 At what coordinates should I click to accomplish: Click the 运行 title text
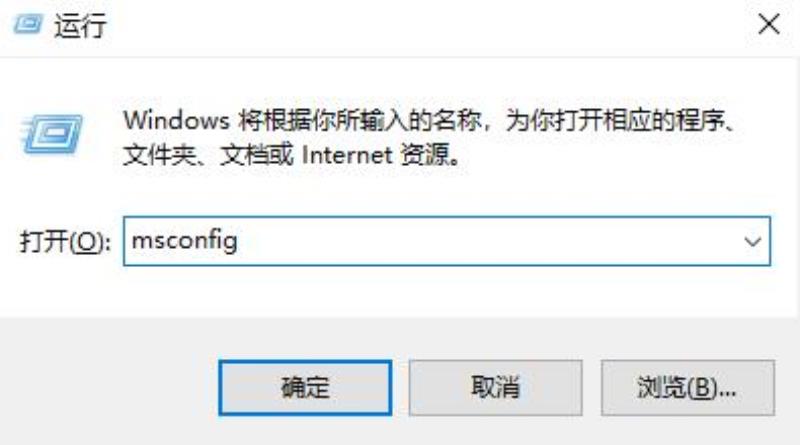click(x=80, y=26)
